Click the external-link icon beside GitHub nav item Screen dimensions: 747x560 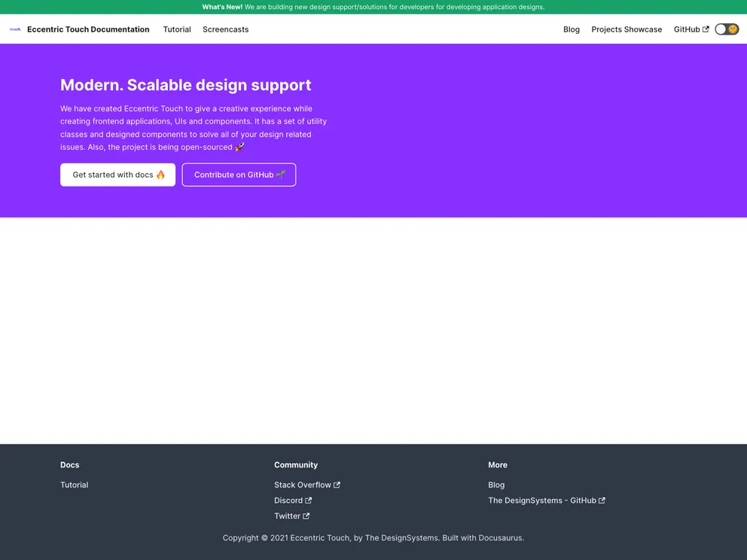click(x=706, y=29)
